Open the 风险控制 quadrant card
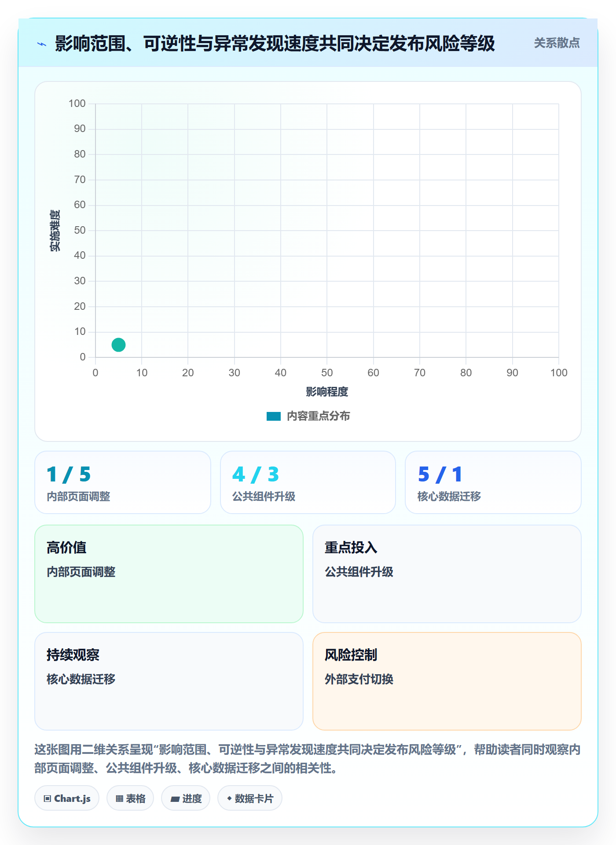Image resolution: width=616 pixels, height=845 pixels. [x=447, y=681]
